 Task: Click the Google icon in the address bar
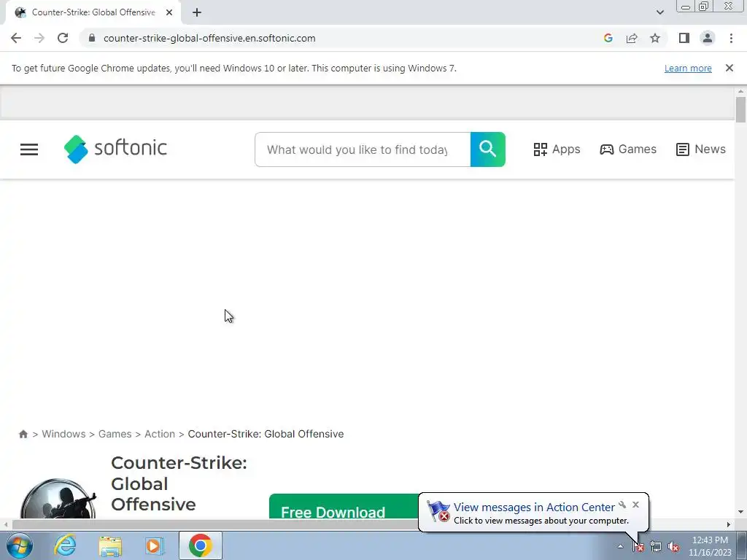608,38
